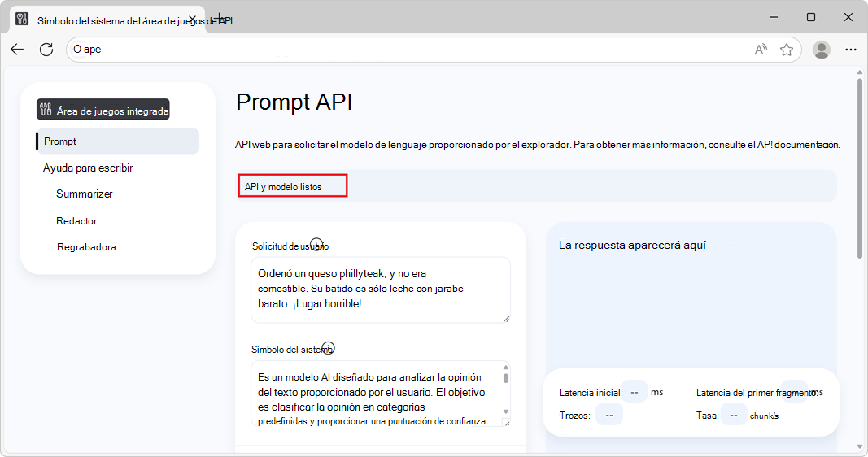Click the scroll up arrow in system prompt box
The height and width of the screenshot is (457, 868).
click(505, 368)
